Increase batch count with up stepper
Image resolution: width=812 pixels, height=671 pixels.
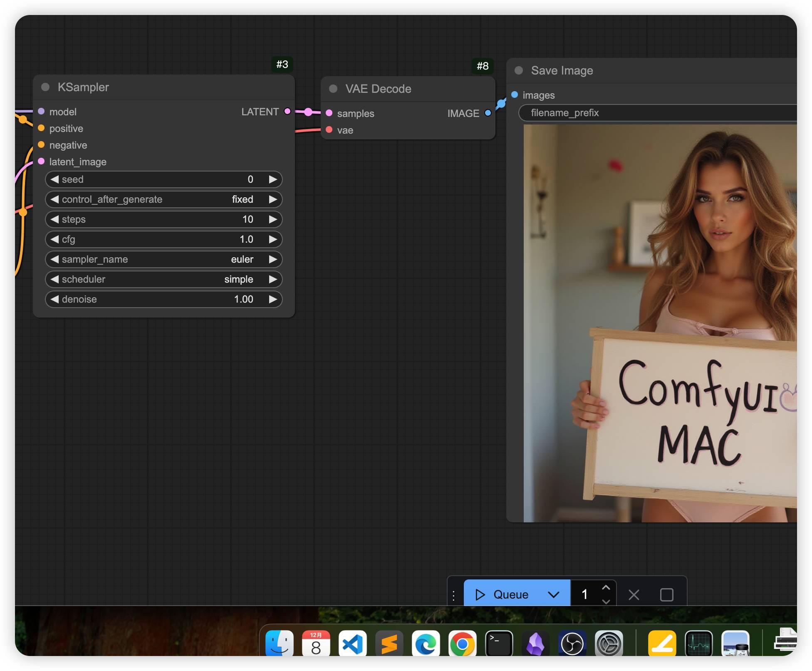(606, 587)
